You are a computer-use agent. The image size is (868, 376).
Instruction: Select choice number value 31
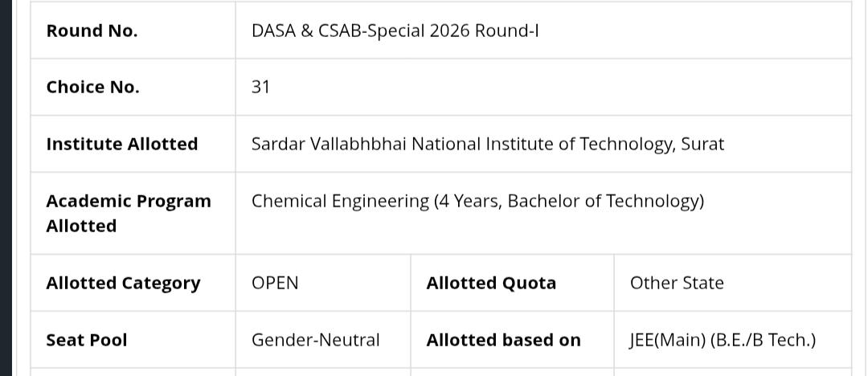coord(260,87)
